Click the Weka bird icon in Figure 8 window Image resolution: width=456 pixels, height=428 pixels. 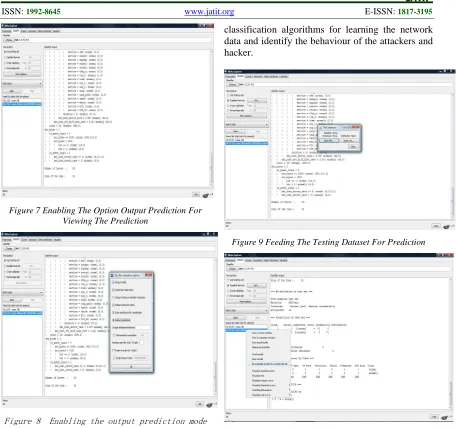210,405
